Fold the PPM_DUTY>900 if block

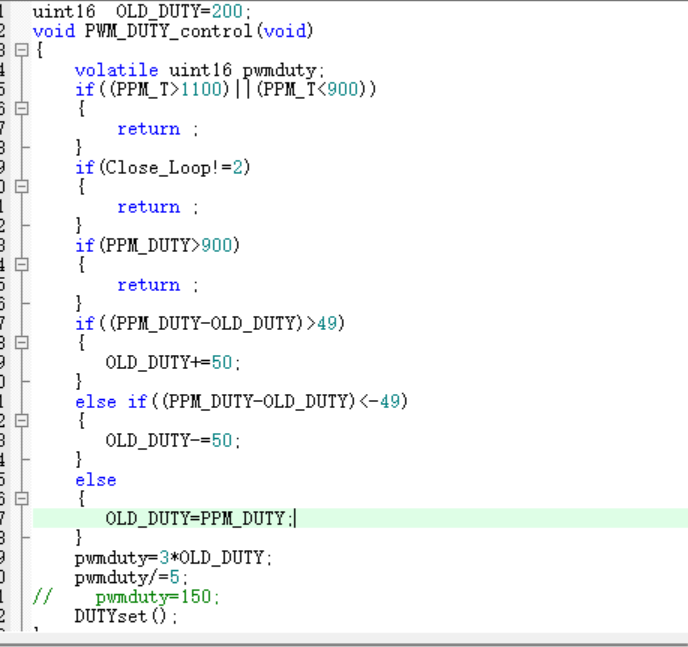point(21,265)
